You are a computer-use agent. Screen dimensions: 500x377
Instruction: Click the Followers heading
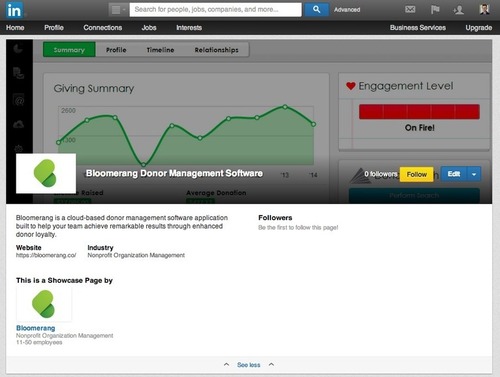click(x=275, y=218)
